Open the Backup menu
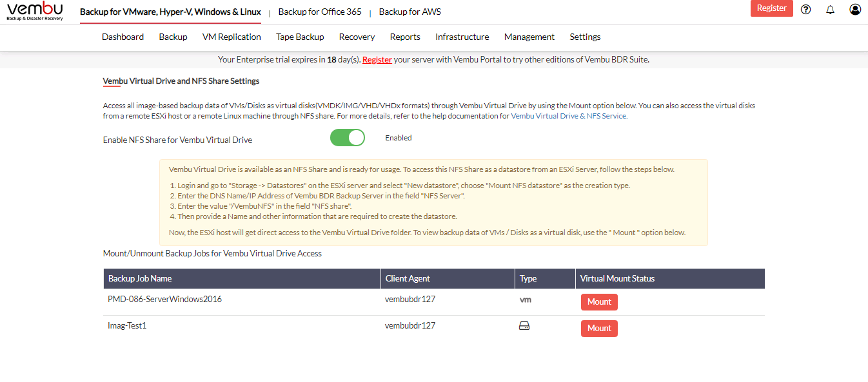Screen dimensions: 868x382 (173, 37)
